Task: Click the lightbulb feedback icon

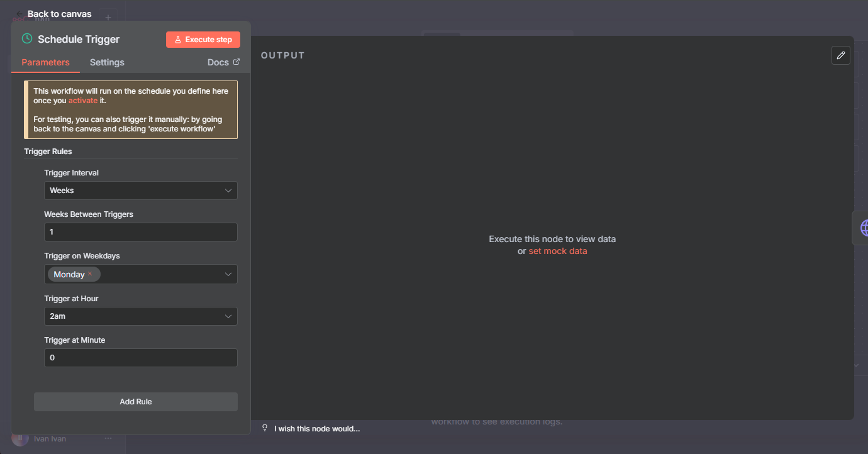Action: [x=265, y=428]
